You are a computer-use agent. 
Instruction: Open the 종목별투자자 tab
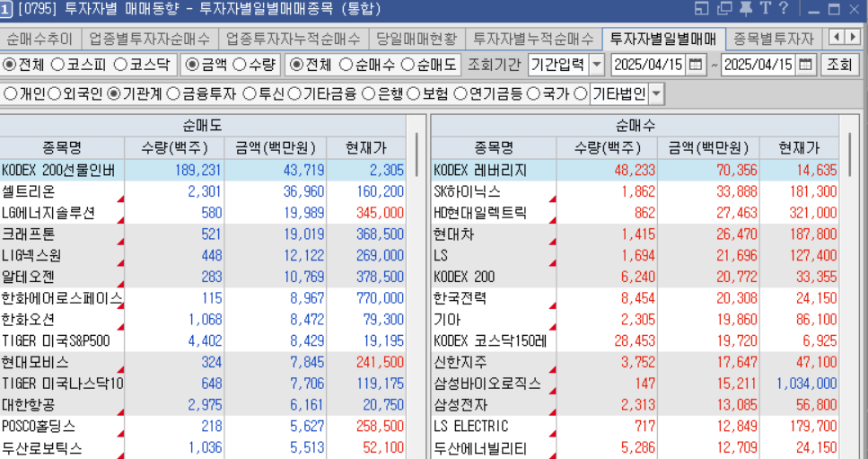pyautogui.click(x=774, y=39)
